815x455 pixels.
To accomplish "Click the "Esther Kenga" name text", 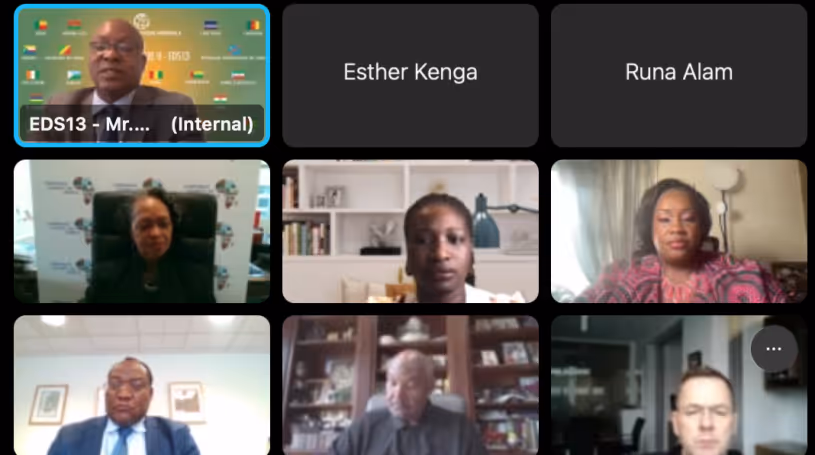I will 410,72.
